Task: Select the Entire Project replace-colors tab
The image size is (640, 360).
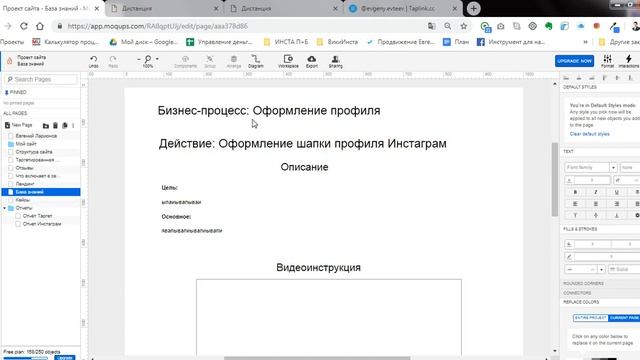Action: coord(590,318)
